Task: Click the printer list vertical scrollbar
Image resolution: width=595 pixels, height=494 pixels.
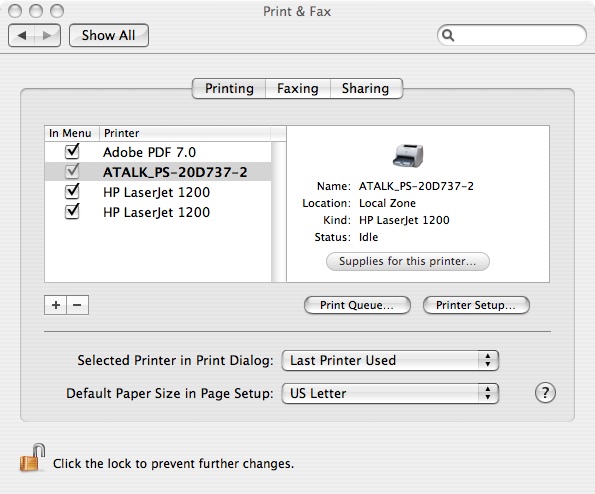Action: tap(279, 212)
